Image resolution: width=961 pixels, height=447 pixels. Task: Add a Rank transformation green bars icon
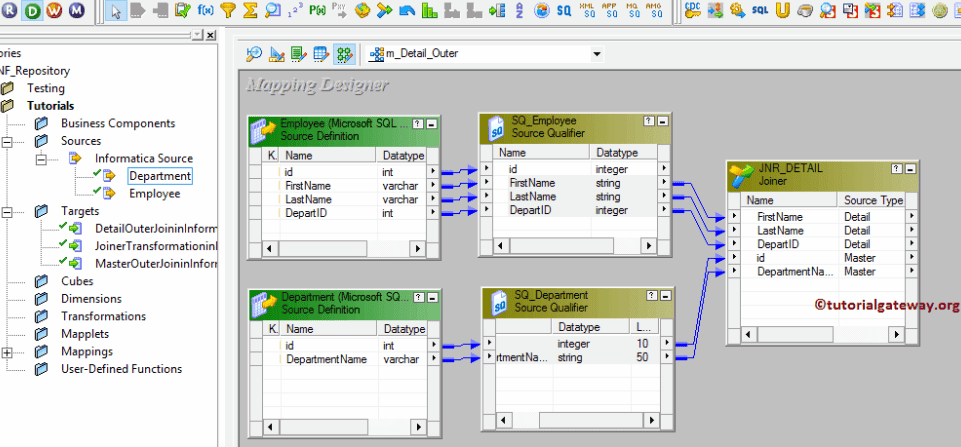(429, 10)
